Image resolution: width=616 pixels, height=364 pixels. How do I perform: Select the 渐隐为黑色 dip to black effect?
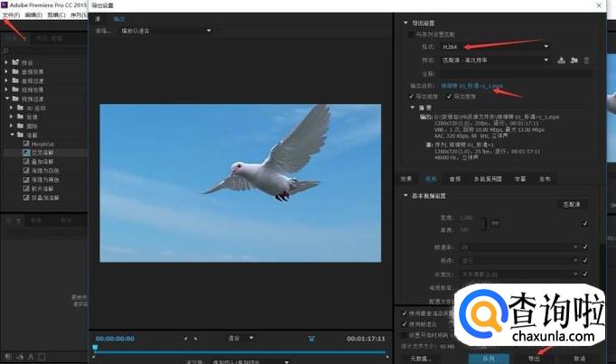[45, 180]
